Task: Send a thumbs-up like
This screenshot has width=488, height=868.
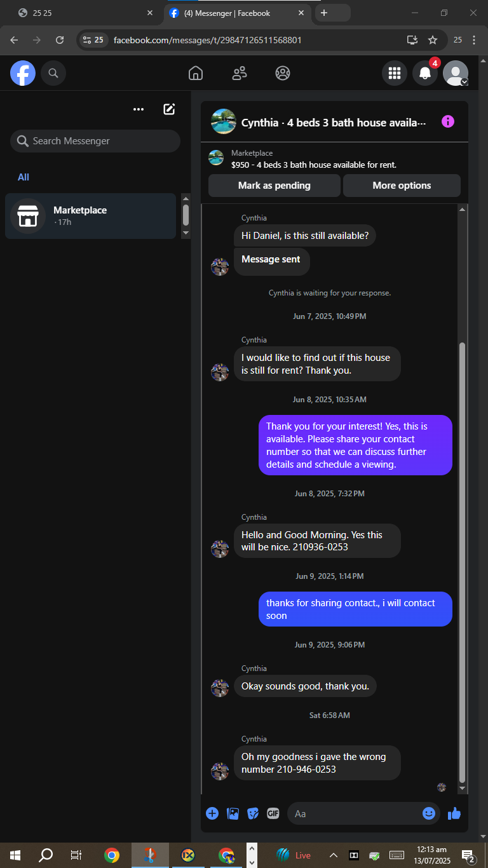Action: [454, 813]
